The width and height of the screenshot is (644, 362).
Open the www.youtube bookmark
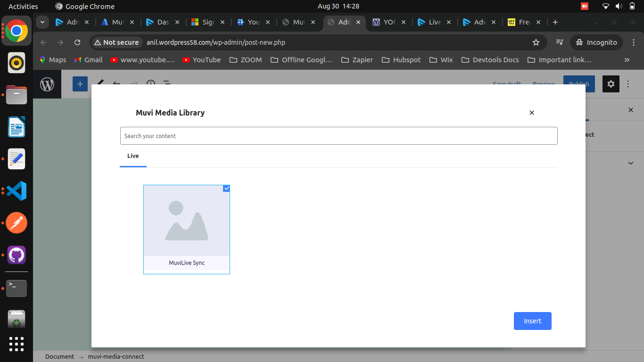142,60
